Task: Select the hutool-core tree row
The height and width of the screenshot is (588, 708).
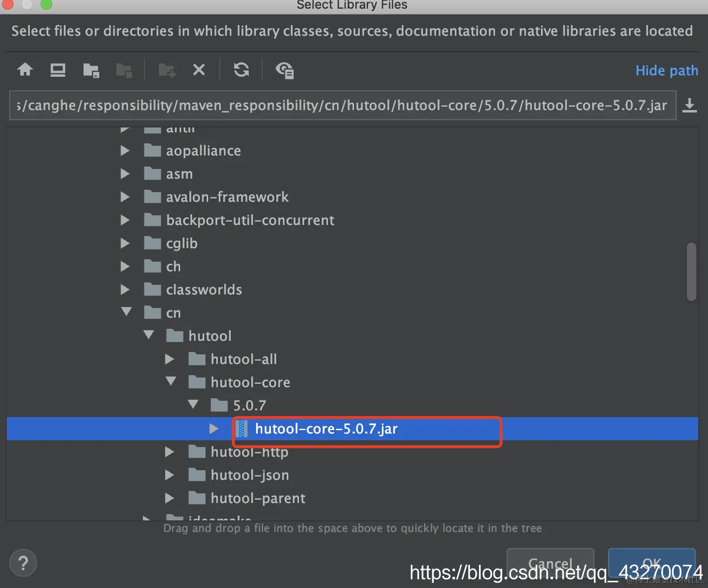Action: (x=353, y=382)
